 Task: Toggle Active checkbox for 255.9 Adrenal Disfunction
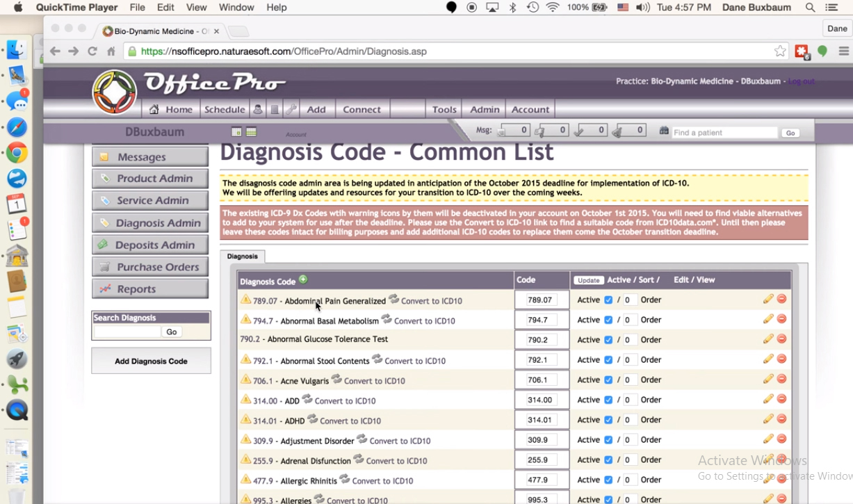pyautogui.click(x=608, y=460)
